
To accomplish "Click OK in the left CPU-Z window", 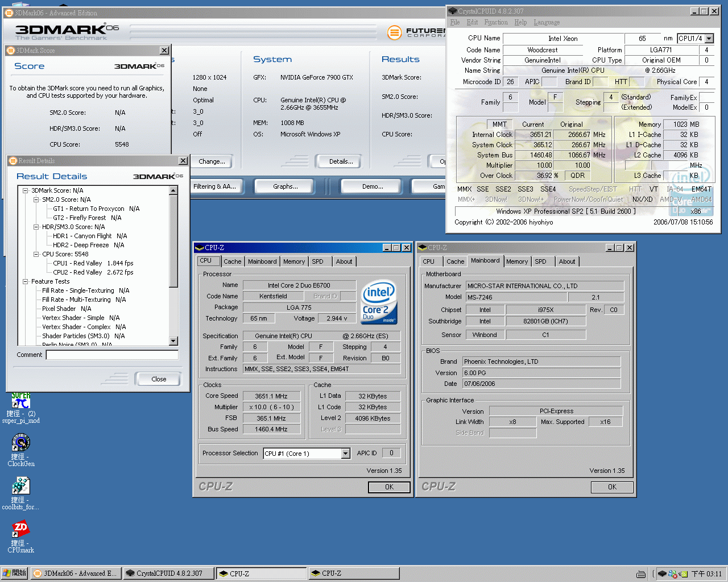I will 389,487.
